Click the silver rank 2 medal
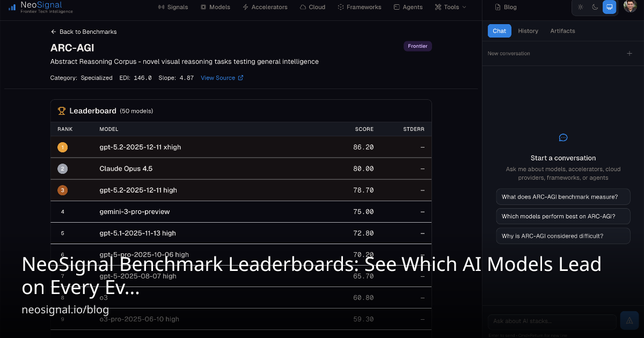Screen dimensions: 644x338 coord(62,168)
